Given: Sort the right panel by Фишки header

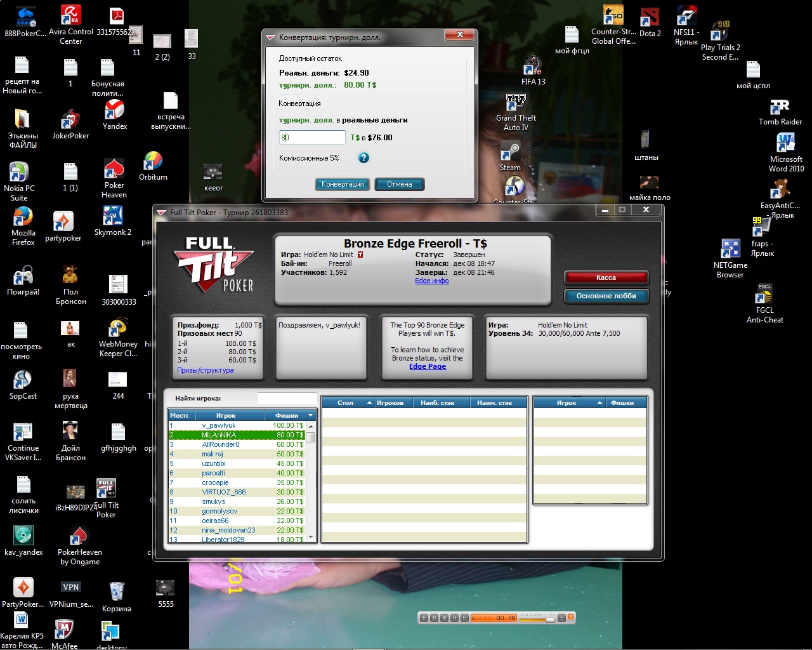Looking at the screenshot, I should coord(625,402).
